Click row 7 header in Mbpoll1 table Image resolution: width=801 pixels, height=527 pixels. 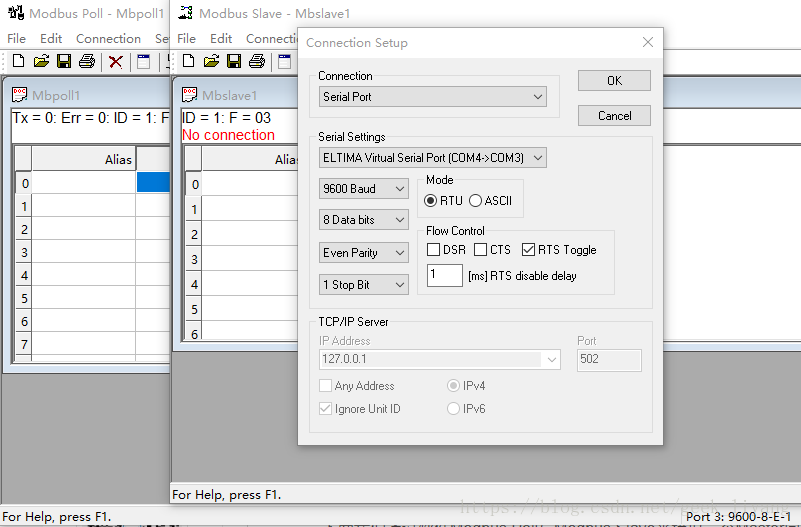[x=23, y=344]
